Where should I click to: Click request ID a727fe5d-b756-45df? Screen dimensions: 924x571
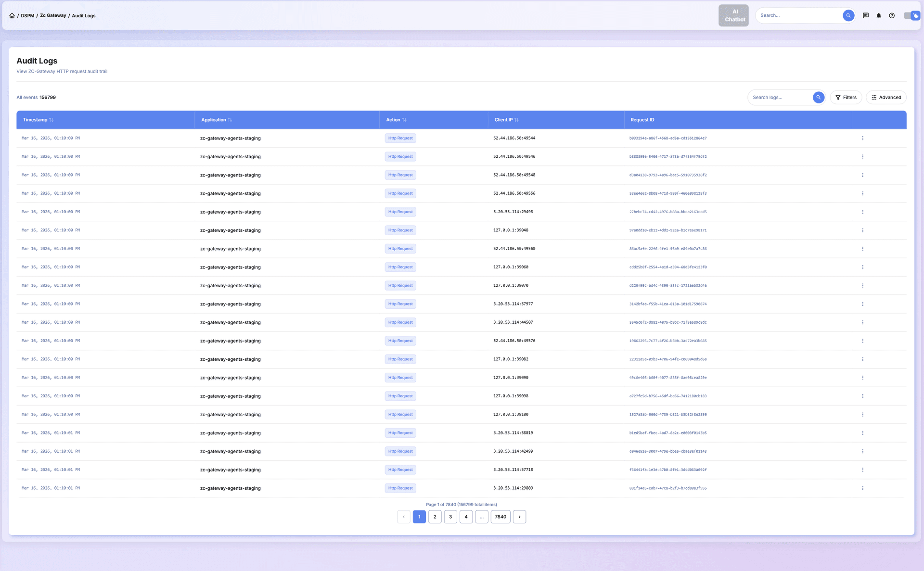point(668,396)
